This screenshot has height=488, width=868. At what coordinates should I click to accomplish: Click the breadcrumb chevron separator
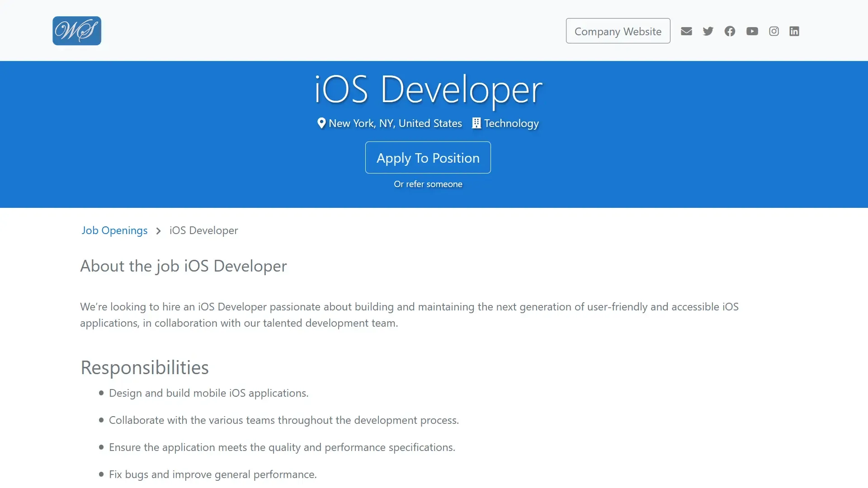pos(158,231)
